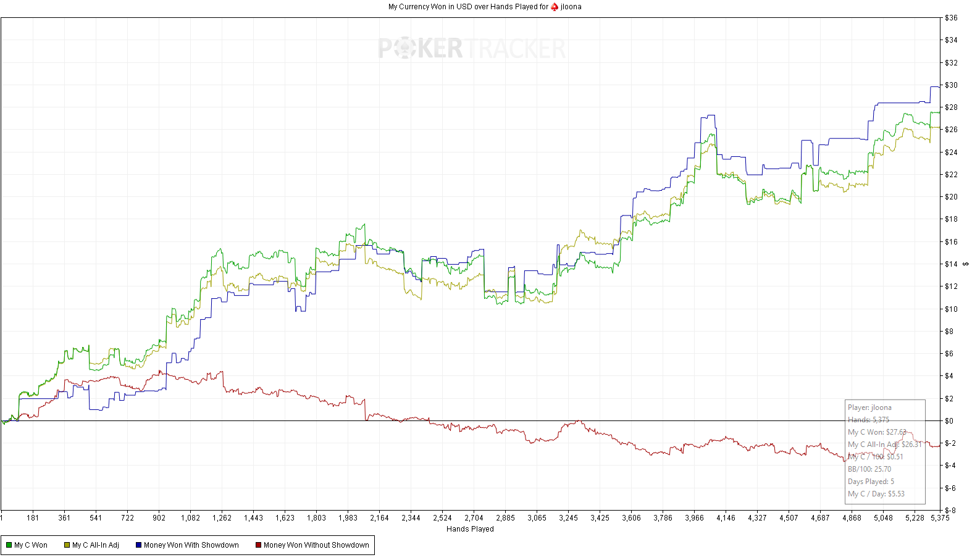
Task: Click the "1,443" x-axis tick label
Action: [x=253, y=518]
